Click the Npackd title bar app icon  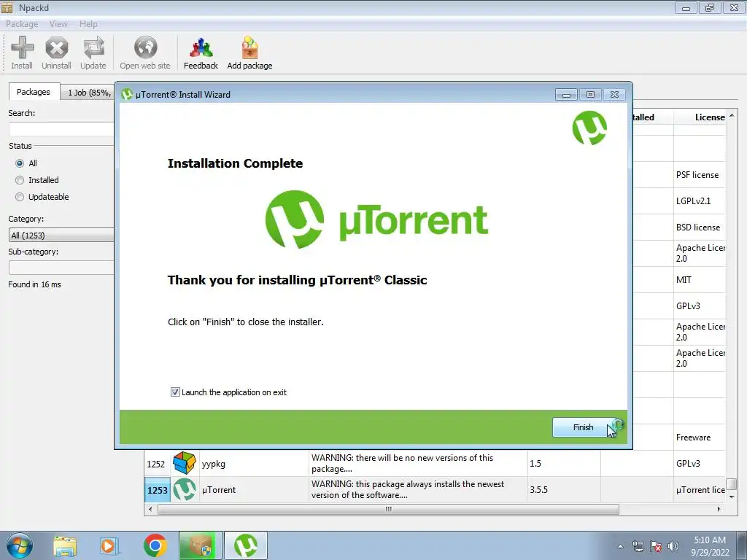[x=7, y=7]
